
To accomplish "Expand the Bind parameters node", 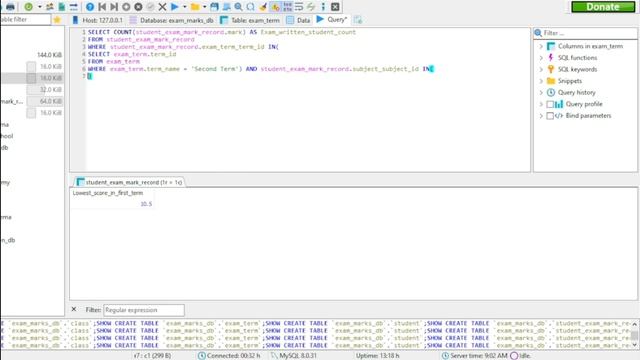I will point(541,116).
